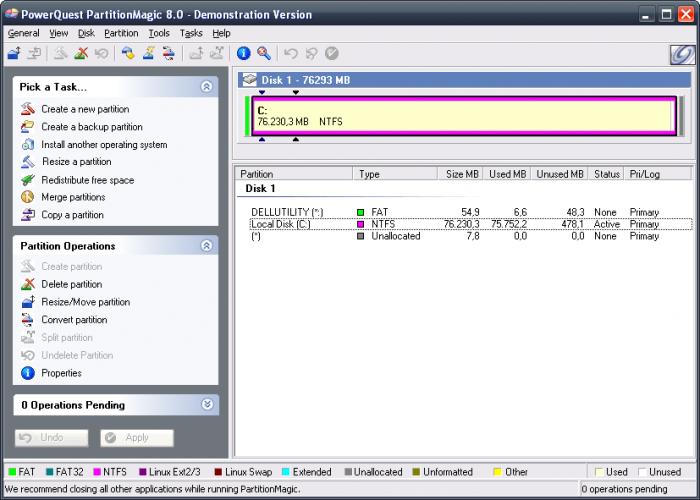This screenshot has width=700, height=500.
Task: Click the magnifying glass icon in the toolbar
Action: (x=263, y=53)
